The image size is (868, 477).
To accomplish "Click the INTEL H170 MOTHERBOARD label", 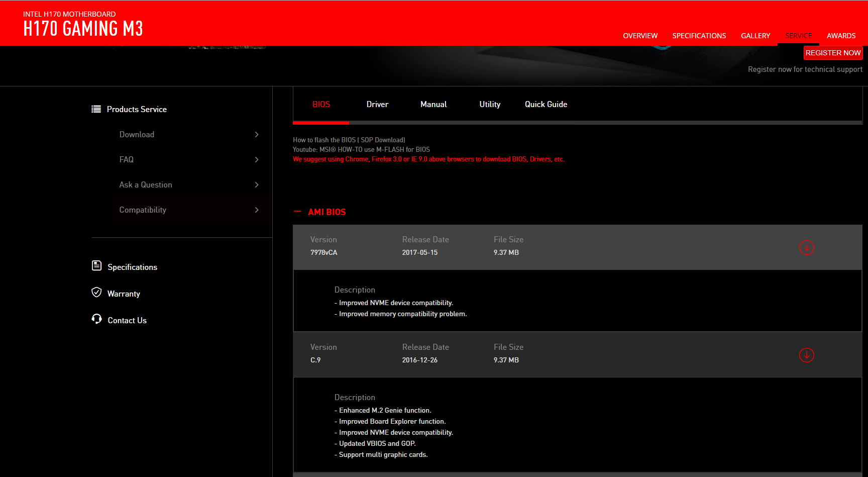I will 69,14.
